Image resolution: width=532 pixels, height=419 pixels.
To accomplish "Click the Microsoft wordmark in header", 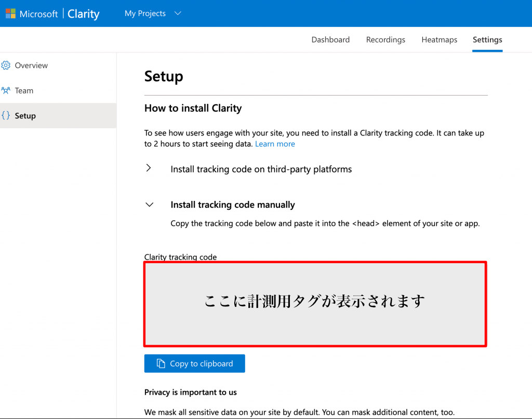I will (x=38, y=14).
